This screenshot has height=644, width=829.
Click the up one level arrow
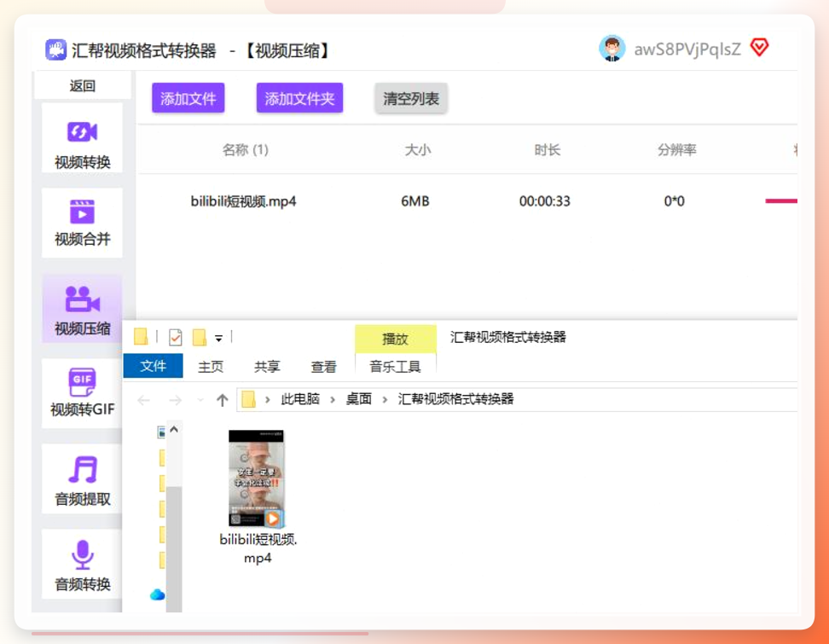[222, 400]
